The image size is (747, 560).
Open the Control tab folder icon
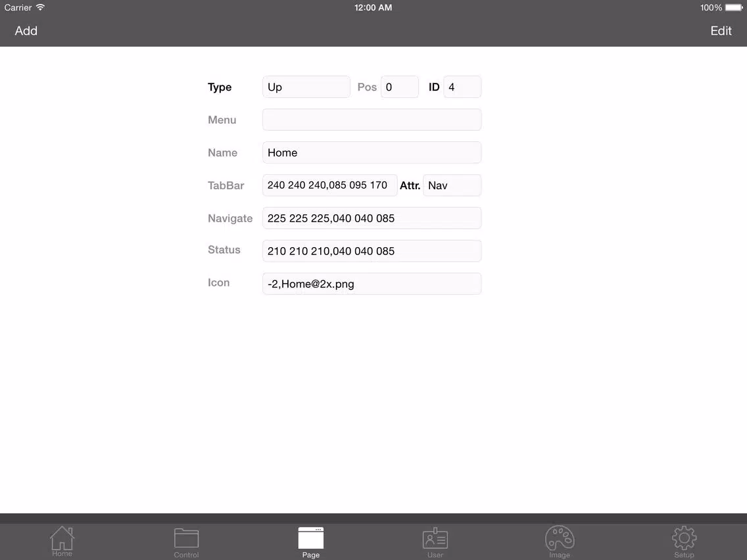pyautogui.click(x=186, y=538)
